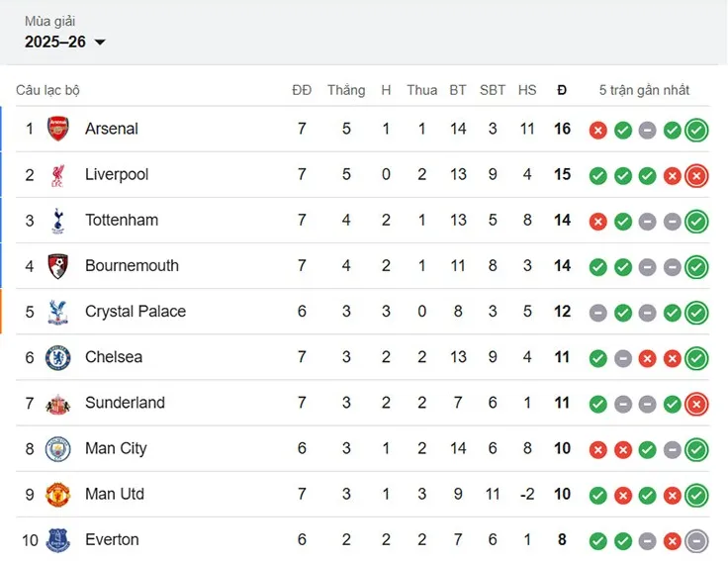Click Everton's latest draw result icon
Screen dimensions: 728x561
[696, 541]
